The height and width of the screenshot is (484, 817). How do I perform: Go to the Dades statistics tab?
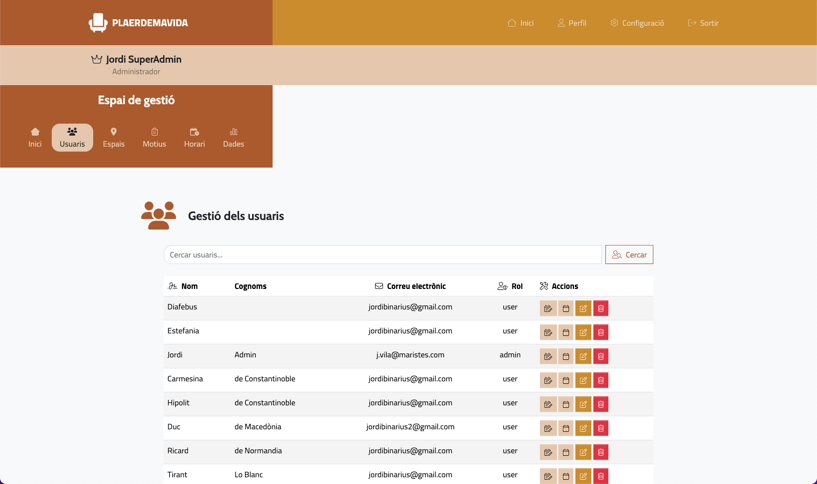[233, 138]
